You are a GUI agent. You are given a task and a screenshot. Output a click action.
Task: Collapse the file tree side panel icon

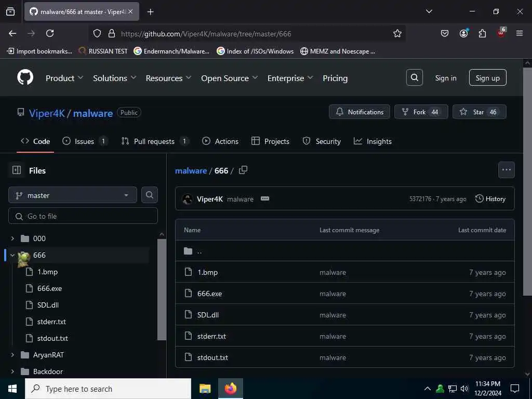coord(17,170)
